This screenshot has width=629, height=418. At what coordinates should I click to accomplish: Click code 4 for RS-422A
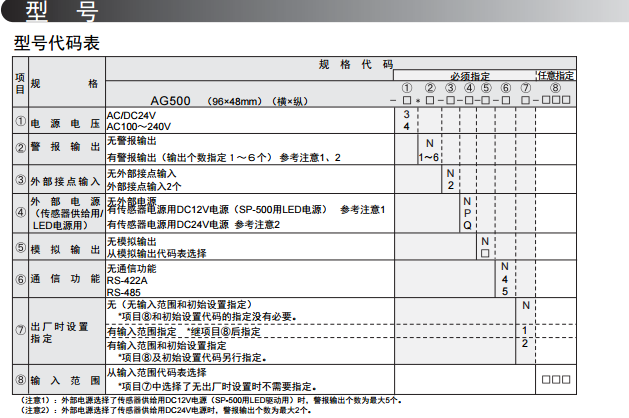click(x=505, y=279)
